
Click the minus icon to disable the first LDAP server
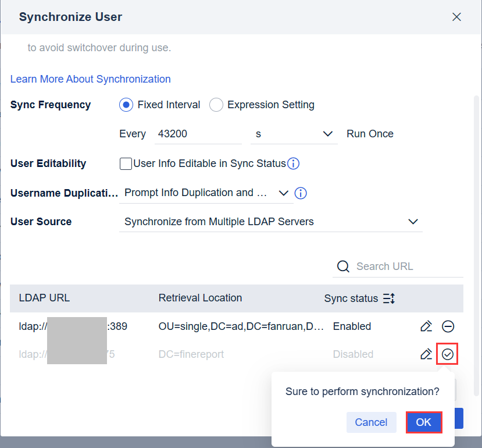coord(448,326)
